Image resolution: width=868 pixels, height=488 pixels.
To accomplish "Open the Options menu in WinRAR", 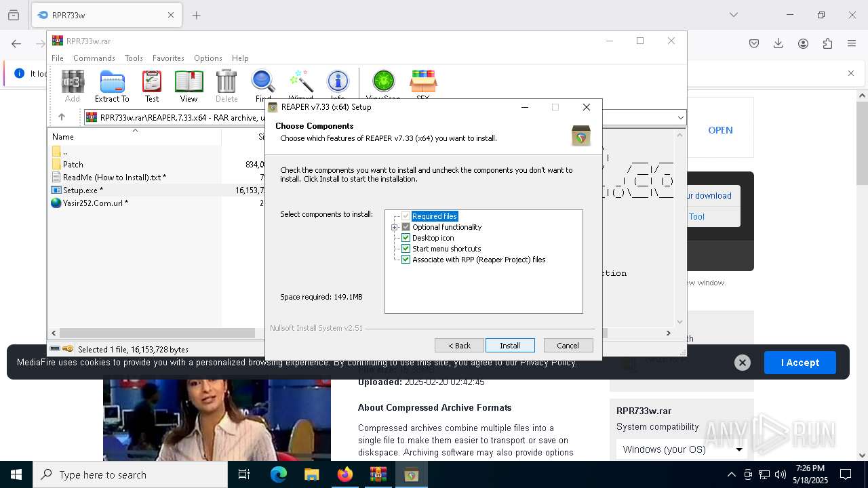I will click(x=208, y=58).
